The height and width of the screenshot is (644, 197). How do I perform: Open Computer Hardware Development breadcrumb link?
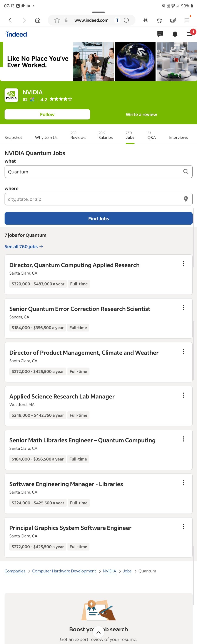[x=64, y=571]
